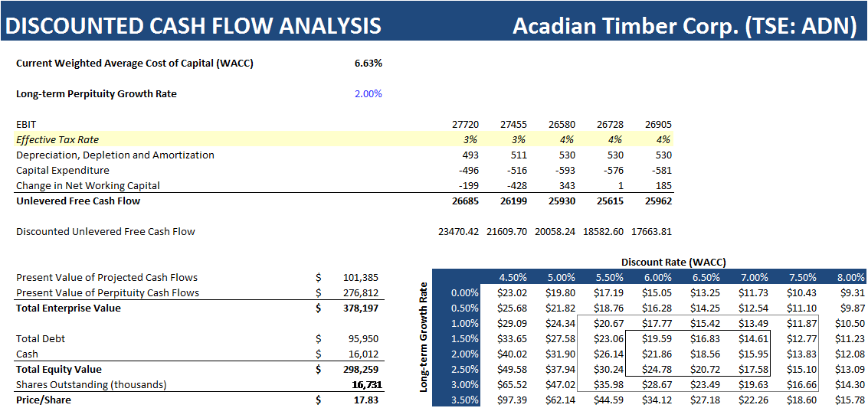This screenshot has width=868, height=408.
Task: Select Net Working Capital change -199
Action: pyautogui.click(x=470, y=186)
